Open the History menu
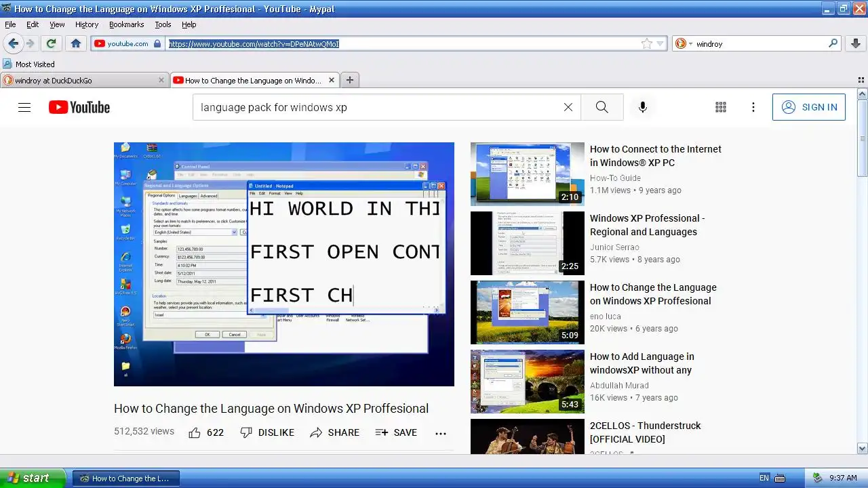The width and height of the screenshot is (868, 488). [87, 24]
